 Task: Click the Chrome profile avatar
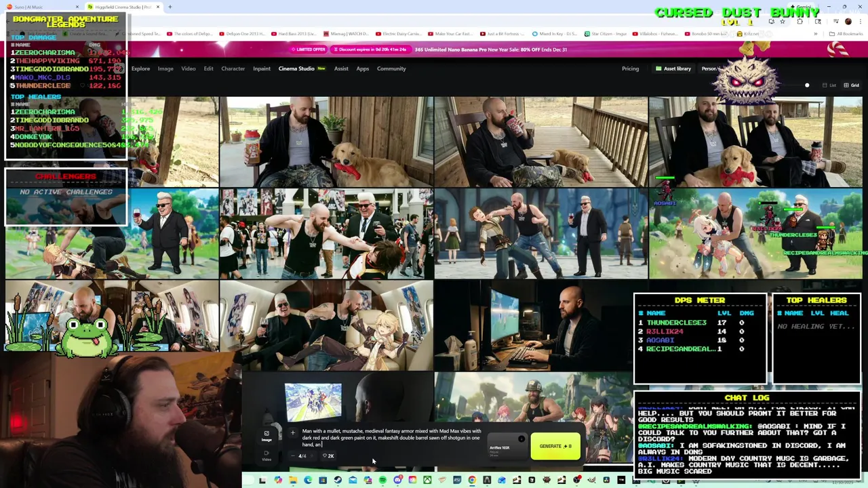pos(848,21)
